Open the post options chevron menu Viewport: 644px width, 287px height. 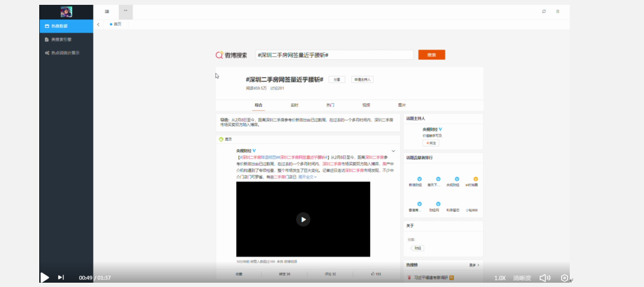[393, 151]
